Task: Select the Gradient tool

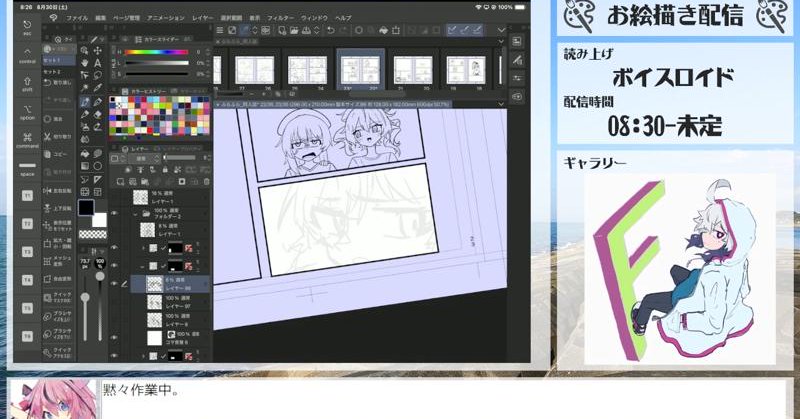Action: (85, 166)
